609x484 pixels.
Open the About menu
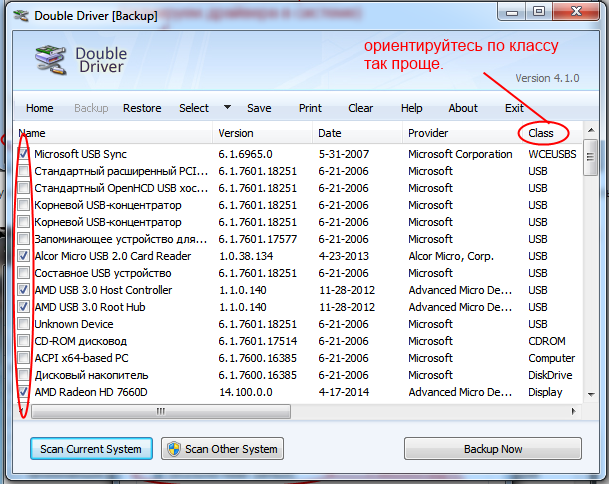(463, 108)
